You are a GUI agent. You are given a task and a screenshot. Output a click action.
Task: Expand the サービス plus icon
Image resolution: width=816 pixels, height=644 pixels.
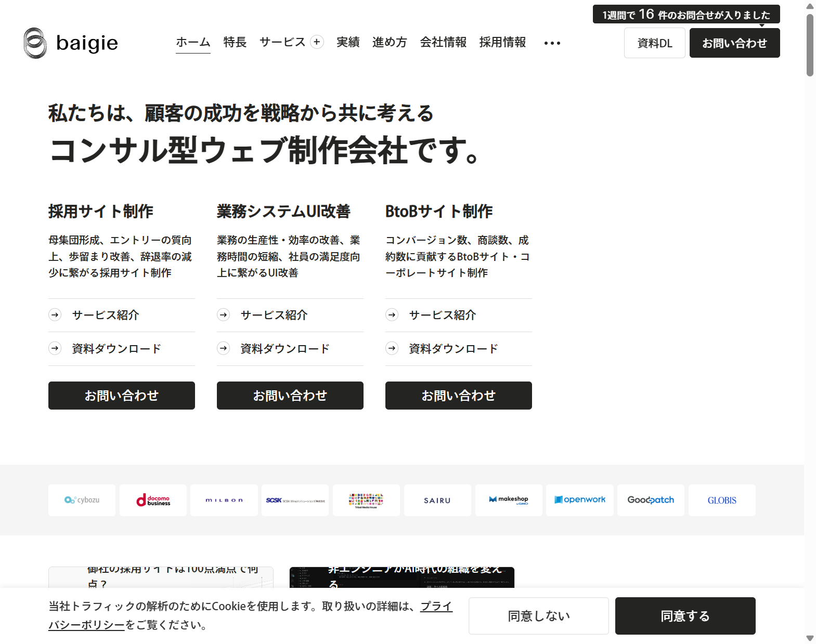(x=317, y=42)
